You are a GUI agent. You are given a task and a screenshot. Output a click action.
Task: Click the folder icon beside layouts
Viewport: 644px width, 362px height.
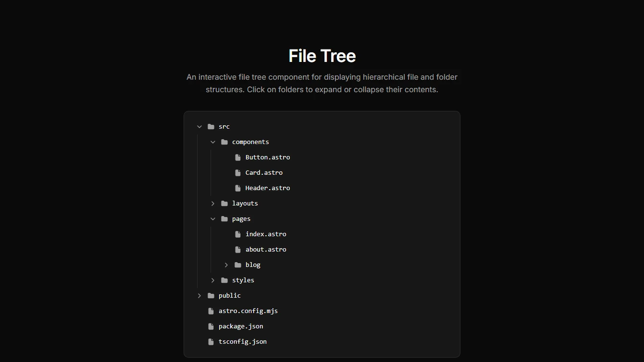click(224, 203)
